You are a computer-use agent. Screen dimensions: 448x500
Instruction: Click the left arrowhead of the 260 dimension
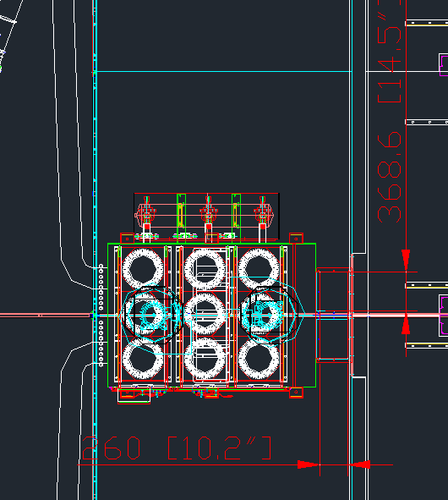(x=309, y=464)
